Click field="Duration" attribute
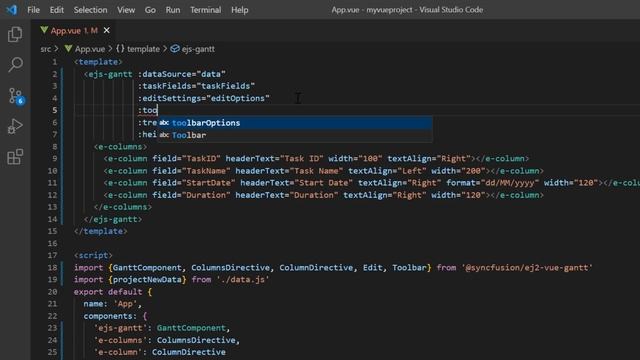This screenshot has height=360, width=640. point(191,195)
